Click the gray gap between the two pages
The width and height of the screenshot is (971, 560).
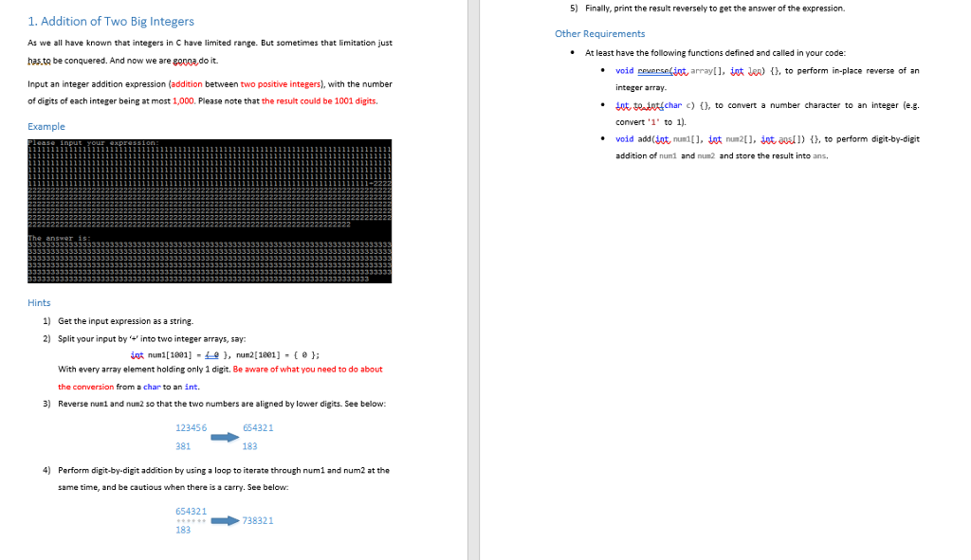pos(471,280)
